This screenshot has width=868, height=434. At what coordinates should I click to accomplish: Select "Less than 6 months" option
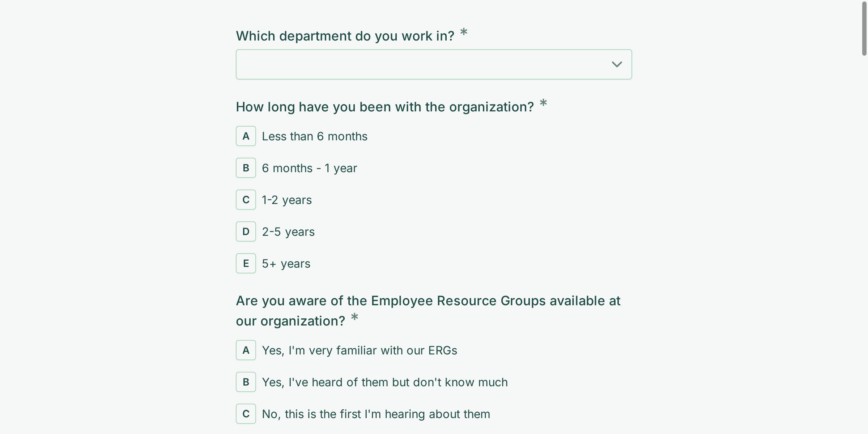pyautogui.click(x=314, y=136)
